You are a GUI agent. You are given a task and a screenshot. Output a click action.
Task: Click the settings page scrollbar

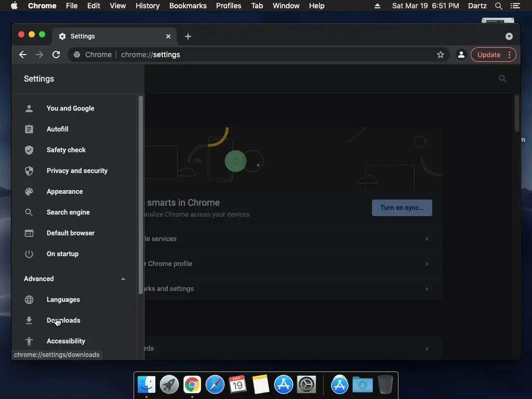[517, 114]
